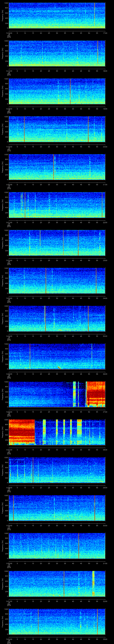Click the '5:29:00' time axis label
The height and width of the screenshot is (644, 114).
[9, 525]
